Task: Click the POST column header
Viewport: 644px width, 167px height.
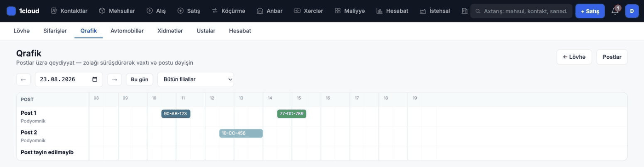Action: (x=27, y=100)
